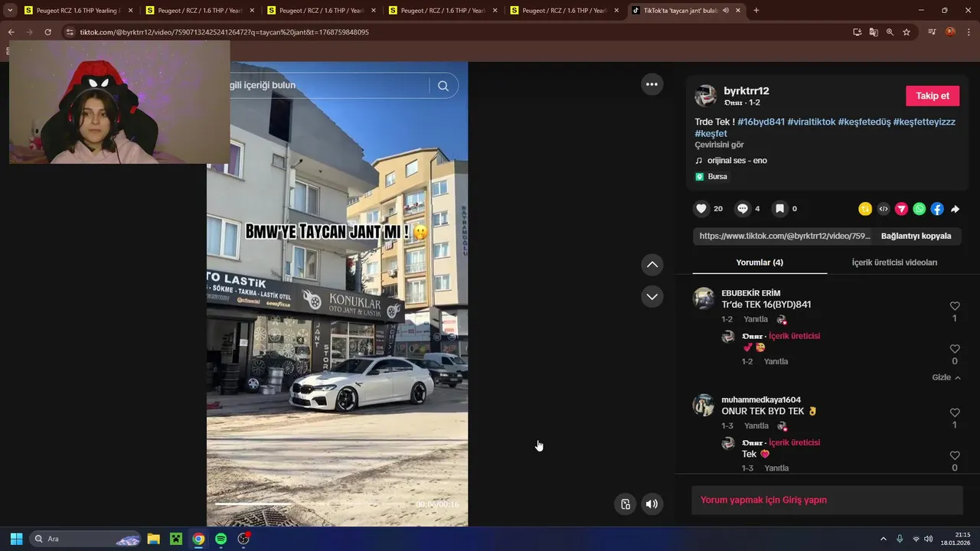Share the video to Facebook
This screenshot has width=980, height=551.
point(937,209)
